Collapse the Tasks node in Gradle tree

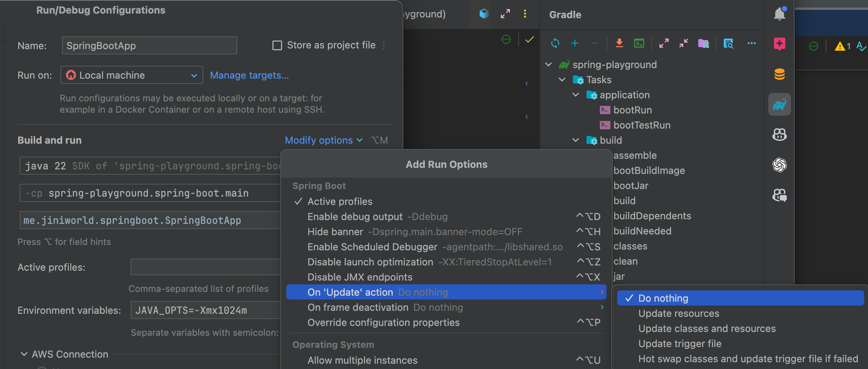tap(562, 80)
